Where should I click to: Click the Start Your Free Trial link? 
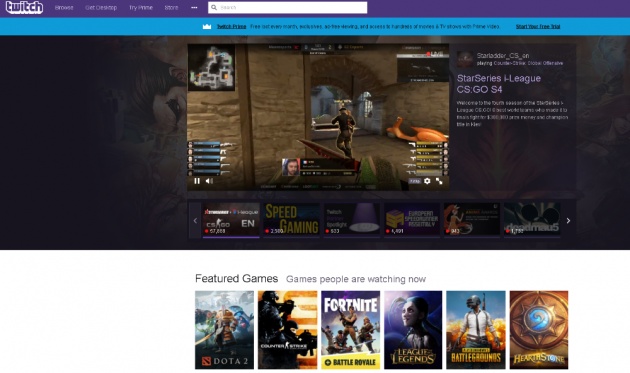pyautogui.click(x=538, y=27)
